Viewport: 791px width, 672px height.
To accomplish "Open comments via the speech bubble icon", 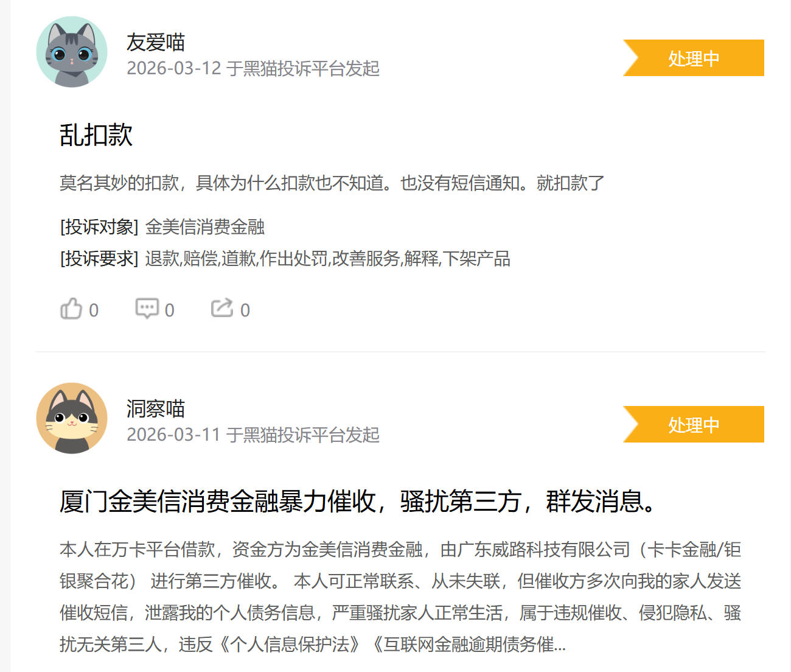I will (x=147, y=309).
